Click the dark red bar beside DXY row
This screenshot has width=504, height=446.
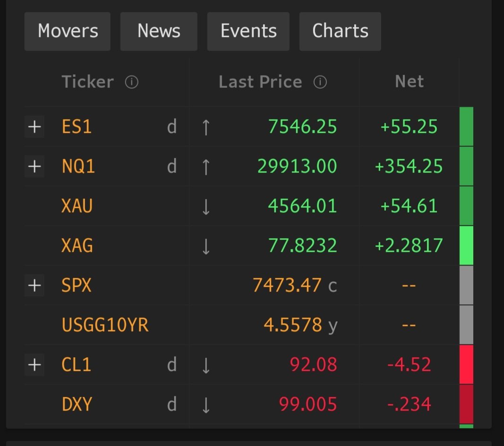(x=466, y=404)
